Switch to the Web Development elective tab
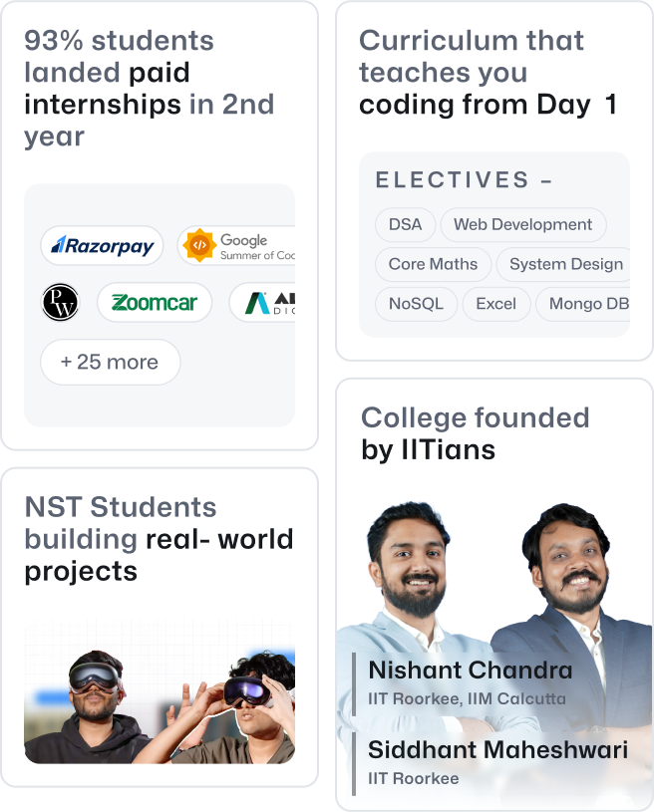 coord(522,225)
